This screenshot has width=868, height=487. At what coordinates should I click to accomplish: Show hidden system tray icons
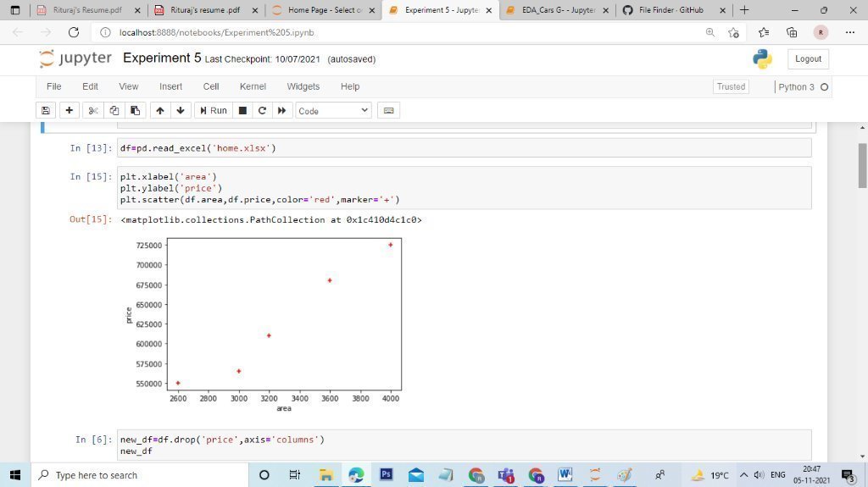[x=744, y=475]
